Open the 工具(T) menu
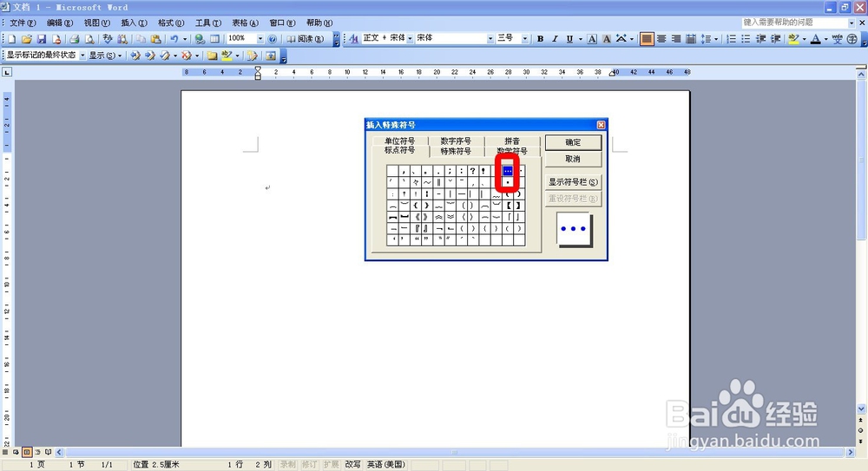 point(207,23)
